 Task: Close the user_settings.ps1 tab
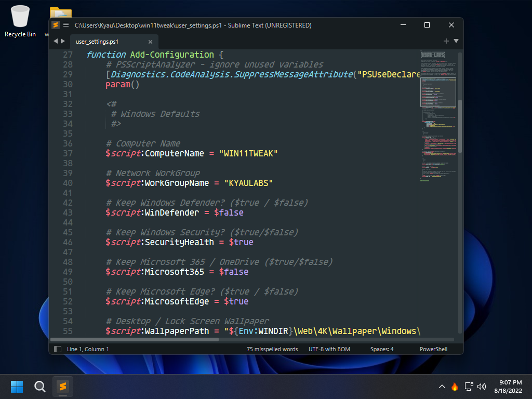(150, 42)
